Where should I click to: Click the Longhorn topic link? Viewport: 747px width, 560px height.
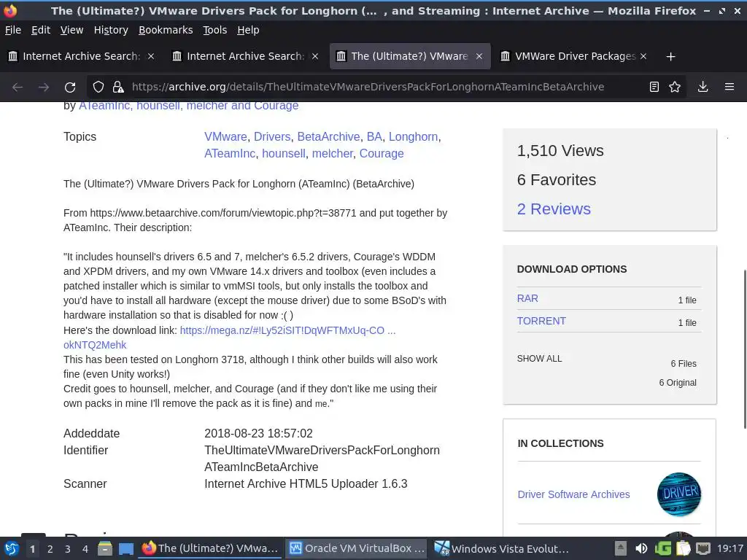413,136
